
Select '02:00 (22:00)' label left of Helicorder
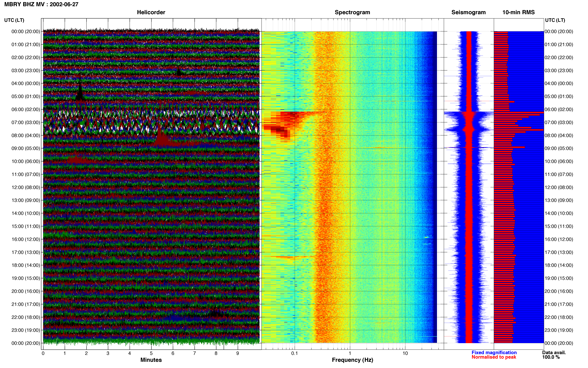point(26,57)
